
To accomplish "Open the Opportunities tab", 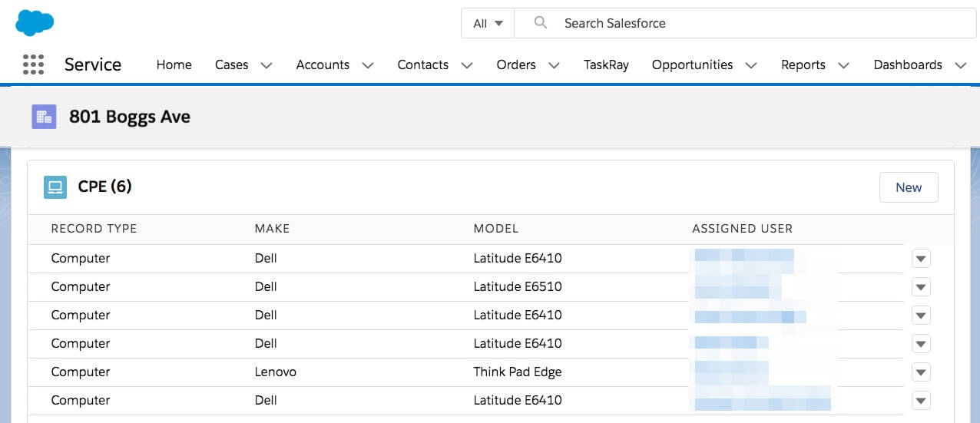I will [x=692, y=64].
